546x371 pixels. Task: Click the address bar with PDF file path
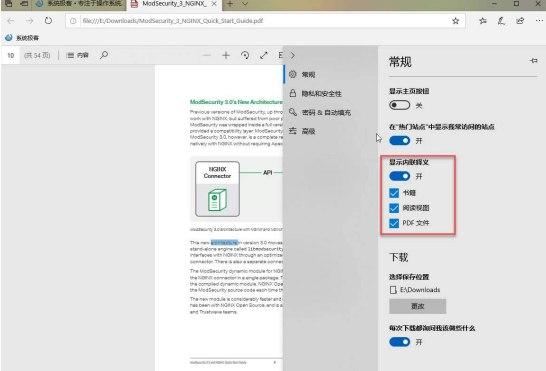point(265,21)
